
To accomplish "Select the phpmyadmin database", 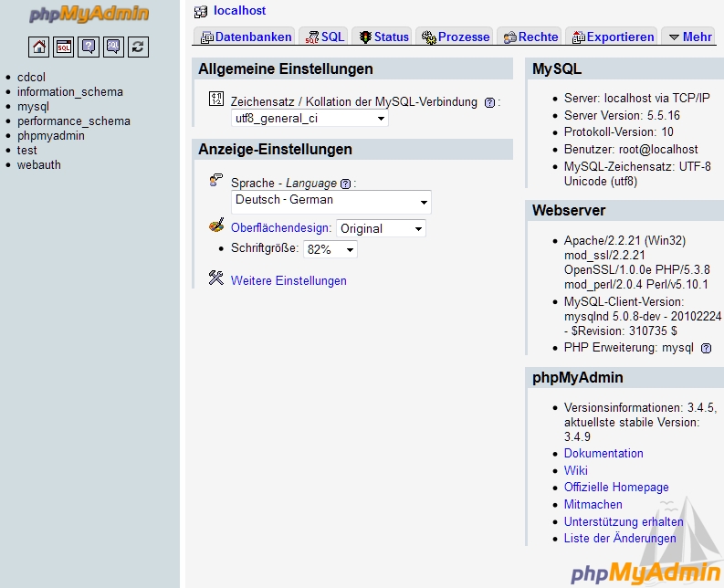I will pos(51,136).
